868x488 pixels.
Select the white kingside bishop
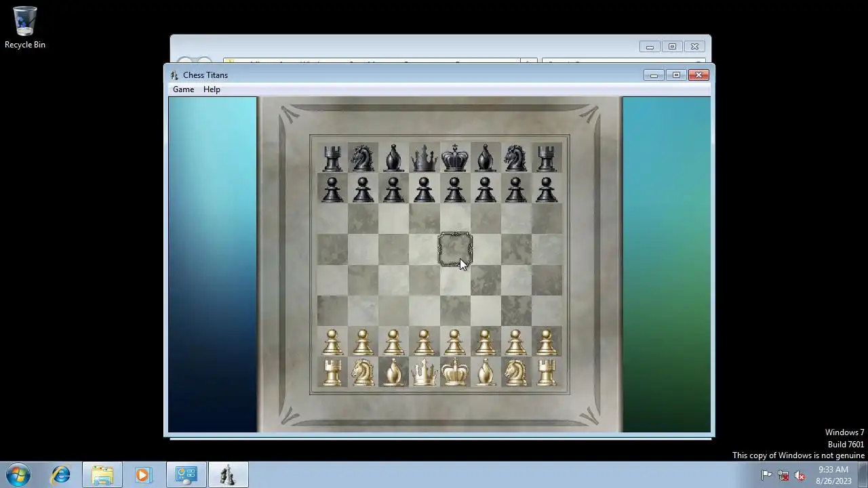[485, 372]
